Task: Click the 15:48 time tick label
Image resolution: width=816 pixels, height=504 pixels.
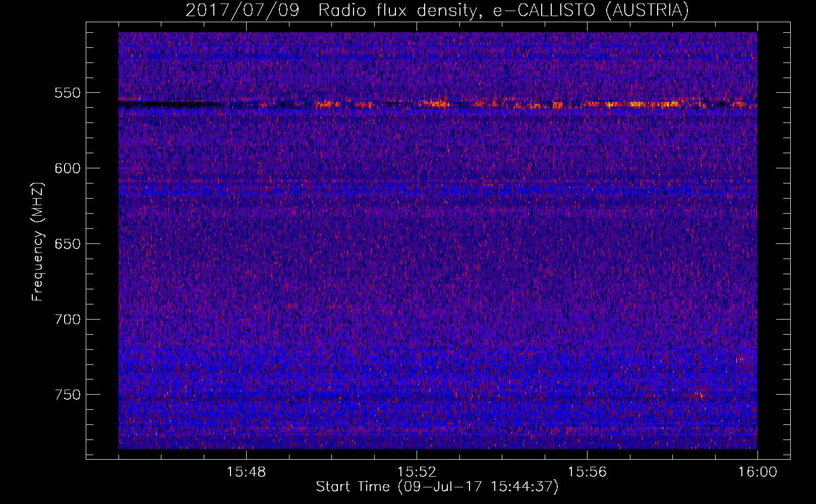Action: click(246, 472)
